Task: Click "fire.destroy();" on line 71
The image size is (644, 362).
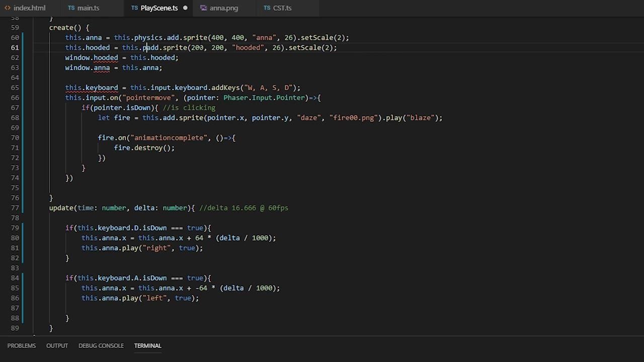Action: click(x=144, y=148)
